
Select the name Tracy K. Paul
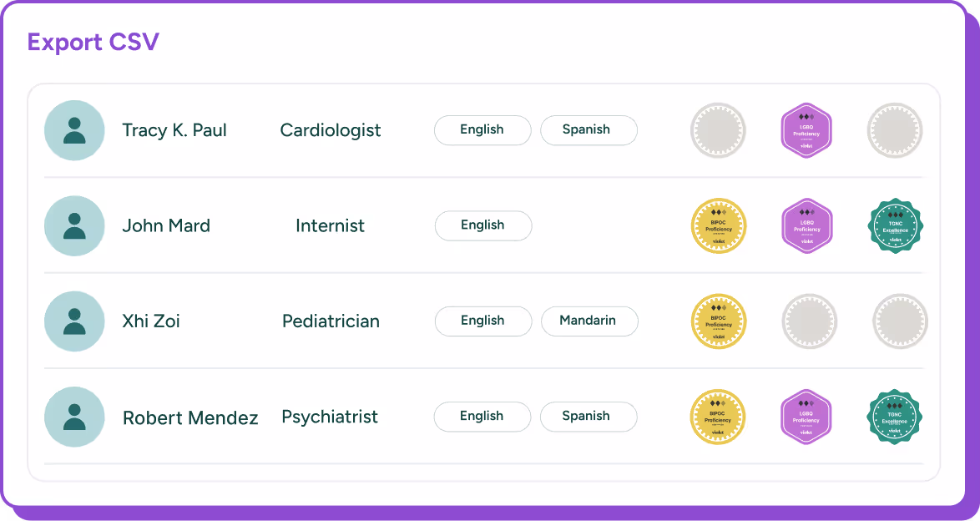(x=176, y=130)
